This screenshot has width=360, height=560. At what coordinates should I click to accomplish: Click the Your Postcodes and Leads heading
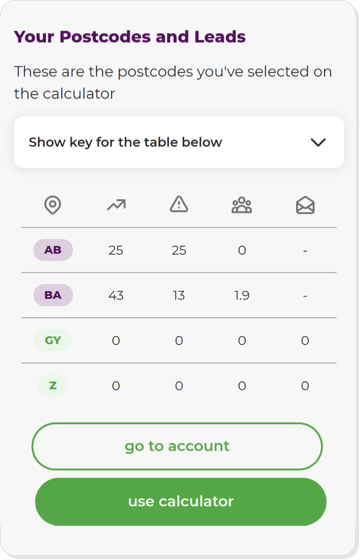click(130, 37)
